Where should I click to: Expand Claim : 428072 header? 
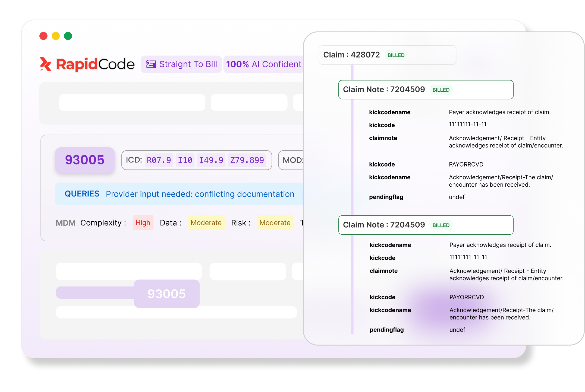pos(387,55)
